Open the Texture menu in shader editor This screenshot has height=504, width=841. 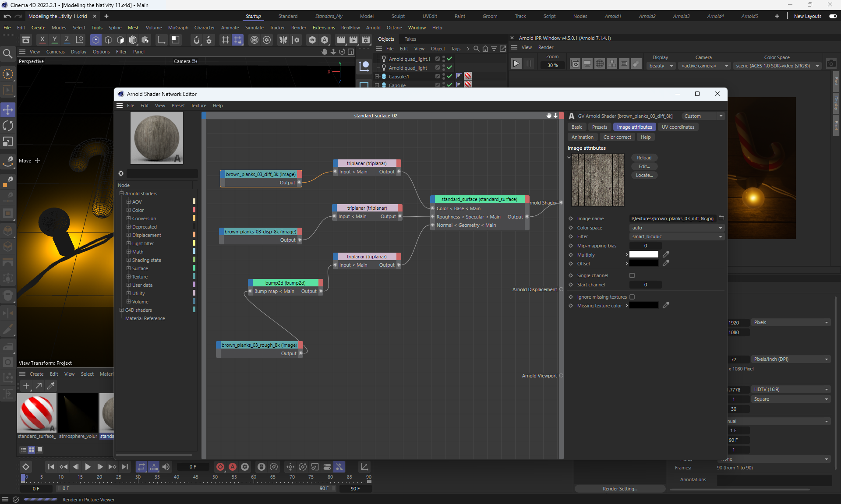coord(198,106)
